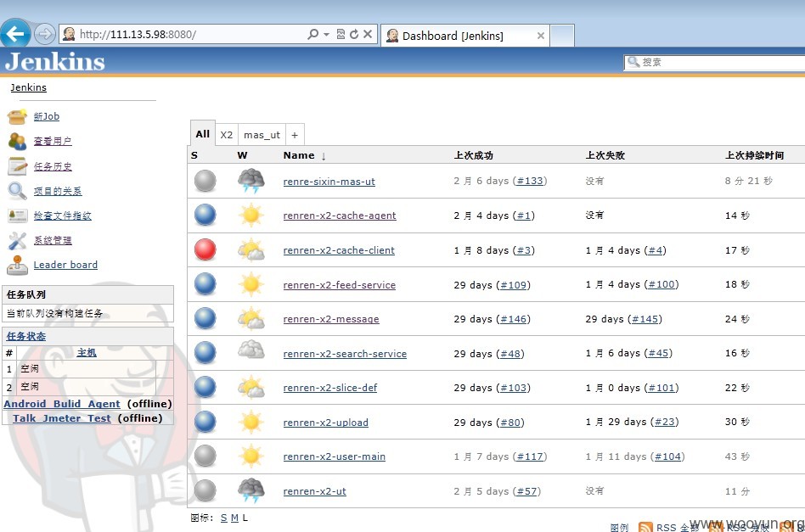This screenshot has width=805, height=532.
Task: Open the 任务历史 link
Action: [53, 166]
